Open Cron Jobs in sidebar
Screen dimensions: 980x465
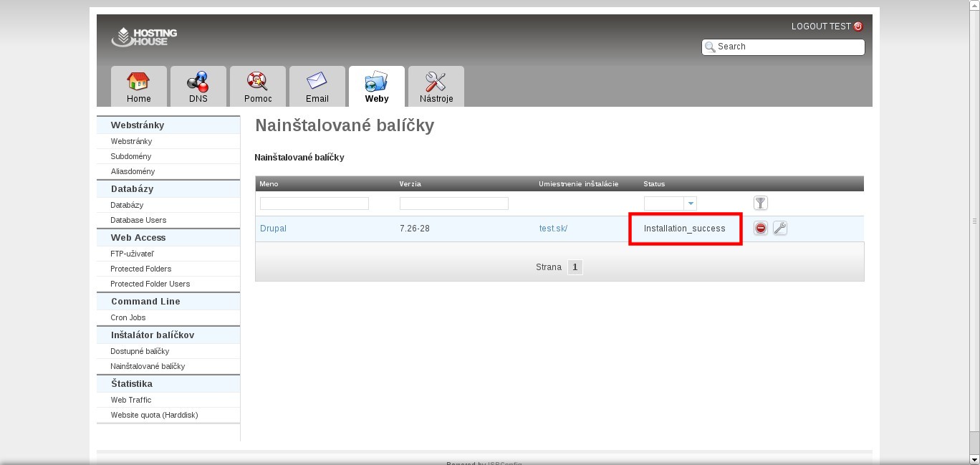(128, 317)
